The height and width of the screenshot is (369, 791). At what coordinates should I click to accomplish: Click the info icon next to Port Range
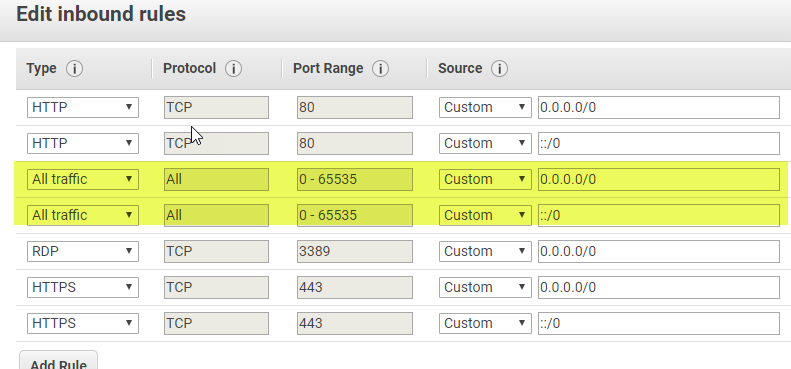pyautogui.click(x=380, y=68)
